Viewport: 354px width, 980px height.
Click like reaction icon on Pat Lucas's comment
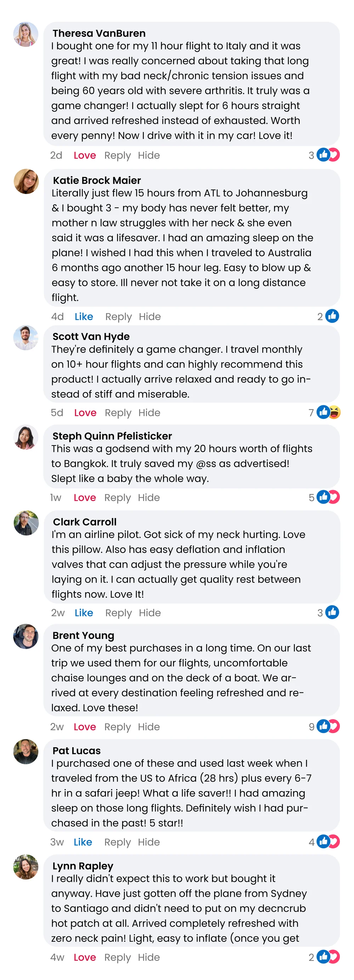pyautogui.click(x=323, y=842)
